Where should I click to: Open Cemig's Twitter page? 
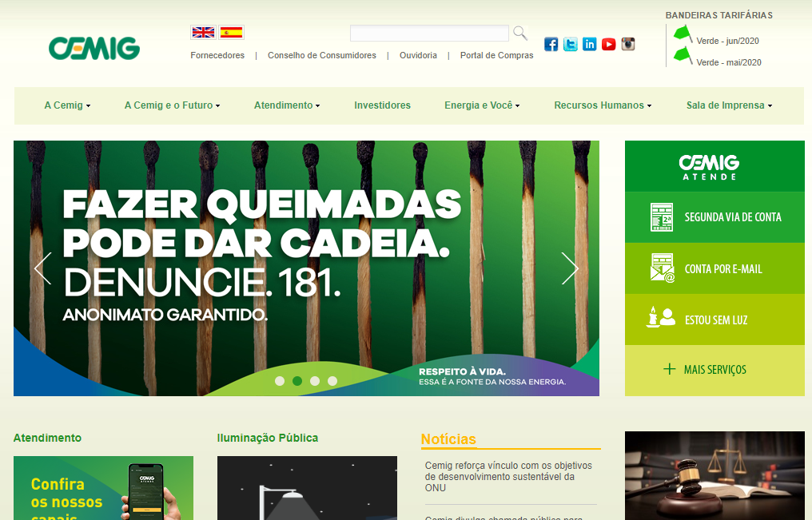[x=570, y=45]
